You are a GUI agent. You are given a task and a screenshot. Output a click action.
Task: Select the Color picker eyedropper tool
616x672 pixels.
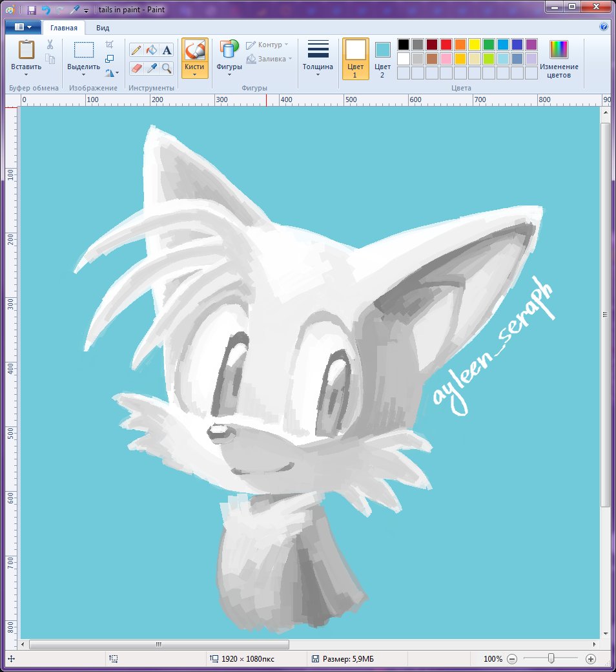click(x=152, y=68)
